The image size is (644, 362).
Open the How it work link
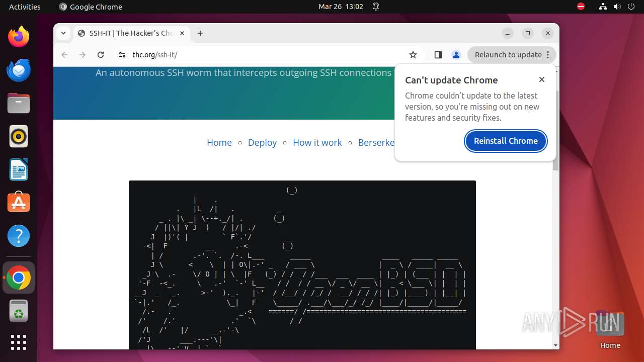click(317, 142)
